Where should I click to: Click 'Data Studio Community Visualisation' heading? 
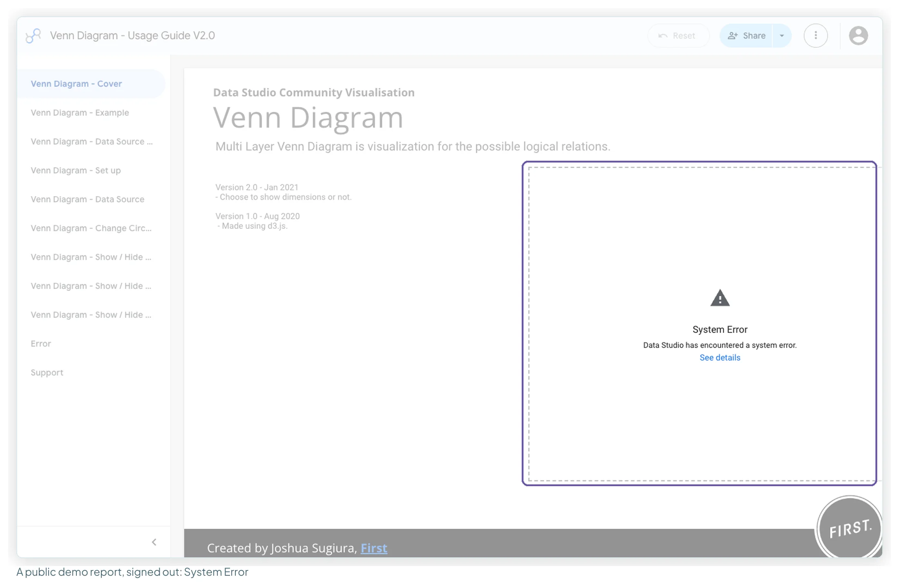pos(314,92)
